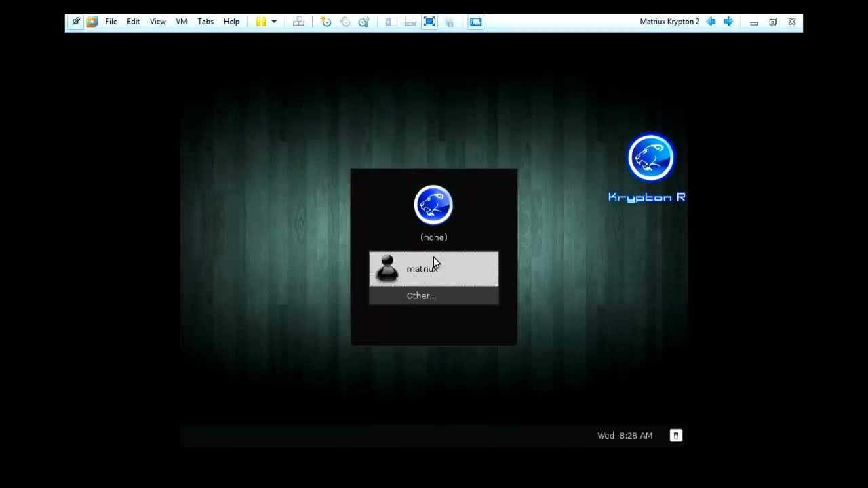Click the console view icon
Viewport: 868px width, 488px height.
[x=476, y=22]
